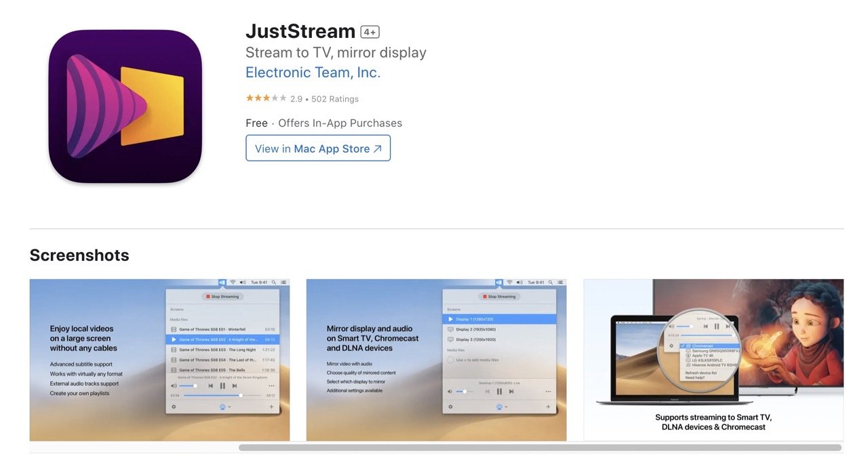Expand the device chooser in the local videos screenshot
The image size is (868, 471).
tap(223, 407)
